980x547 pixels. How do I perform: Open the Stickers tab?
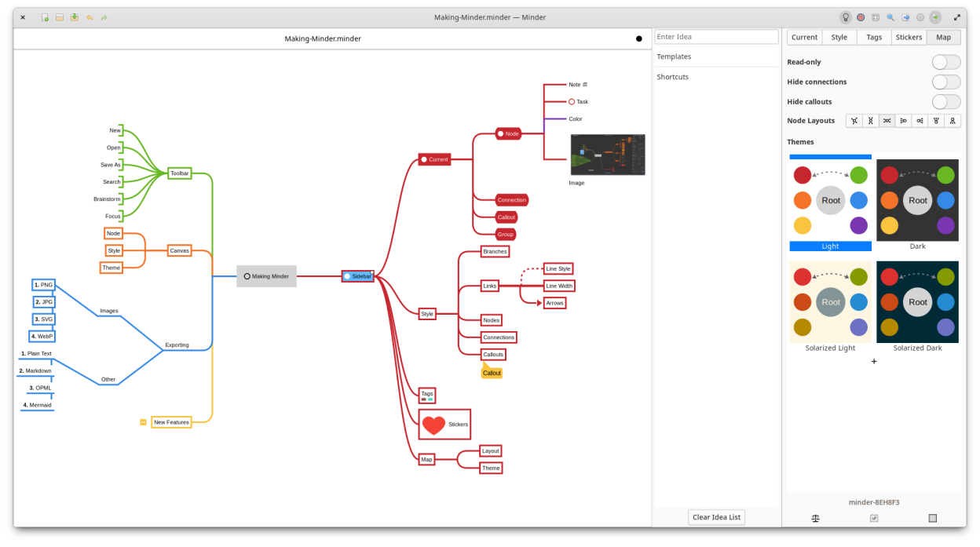(x=909, y=37)
